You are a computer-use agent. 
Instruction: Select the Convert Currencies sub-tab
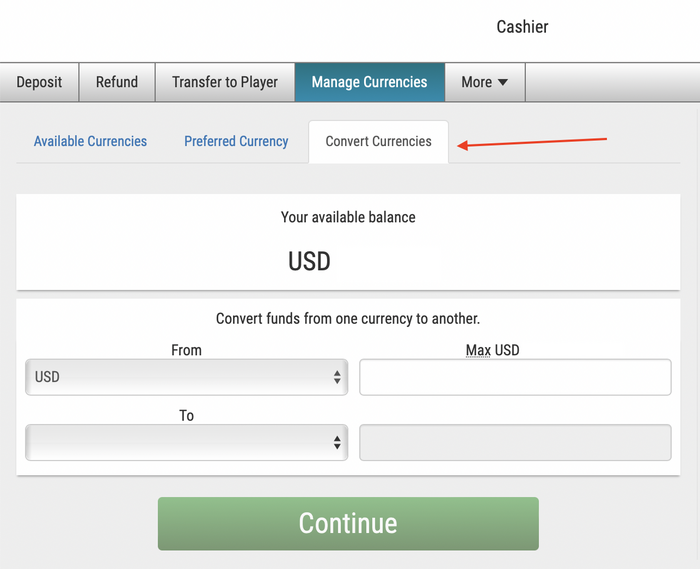pyautogui.click(x=378, y=141)
